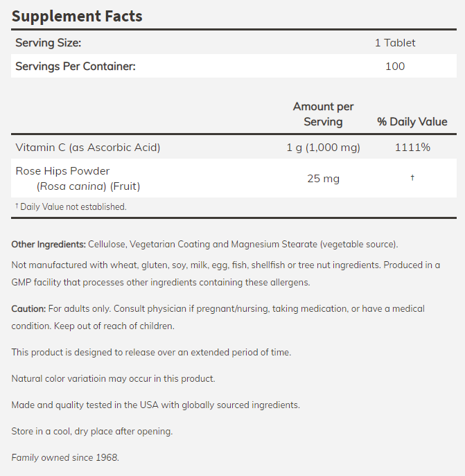Image resolution: width=465 pixels, height=476 pixels.
Task: Click the Supplement Facts heading
Action: [x=77, y=15]
